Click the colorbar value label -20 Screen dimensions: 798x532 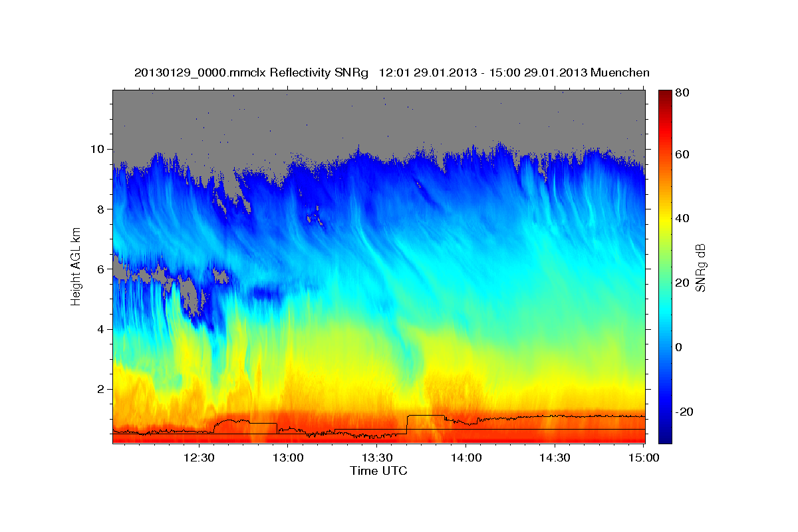(683, 412)
